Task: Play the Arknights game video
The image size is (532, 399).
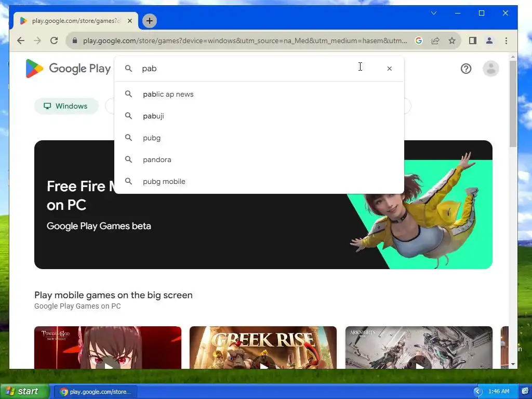Action: pos(419,366)
